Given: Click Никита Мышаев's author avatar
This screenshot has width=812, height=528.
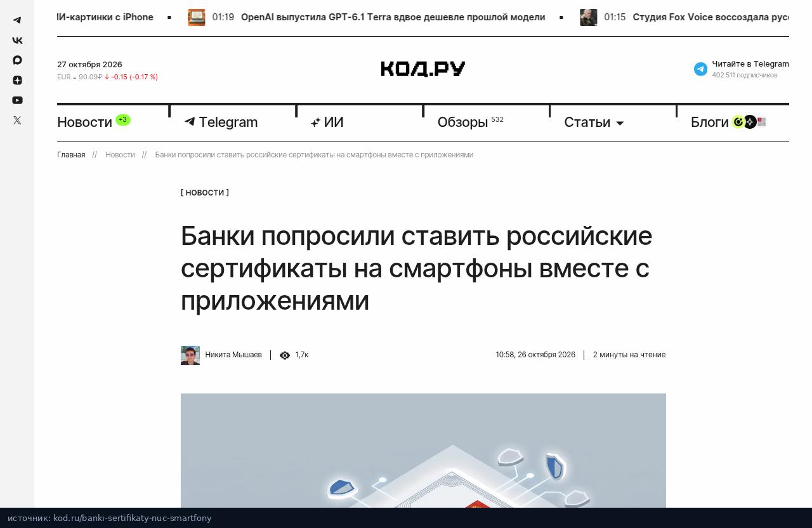Looking at the screenshot, I should (x=190, y=355).
